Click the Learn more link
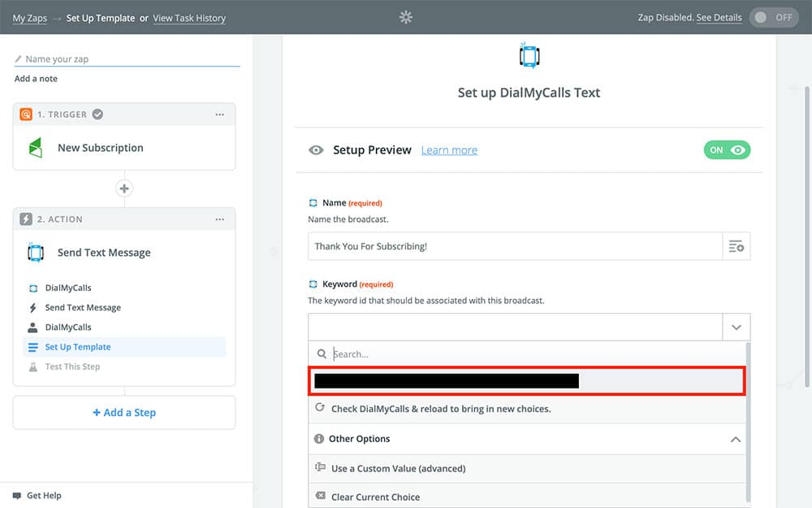Screen dimensions: 812x508 [x=449, y=150]
